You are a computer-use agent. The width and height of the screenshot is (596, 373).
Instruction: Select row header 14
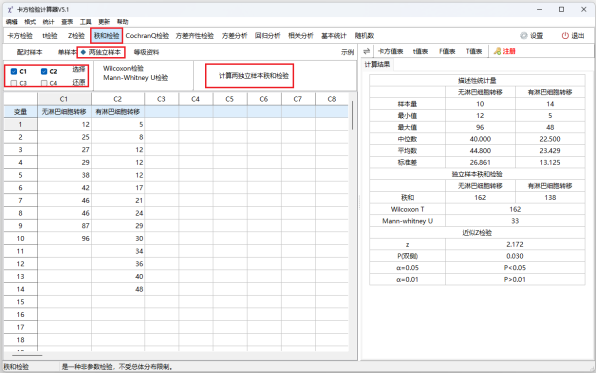click(x=21, y=289)
